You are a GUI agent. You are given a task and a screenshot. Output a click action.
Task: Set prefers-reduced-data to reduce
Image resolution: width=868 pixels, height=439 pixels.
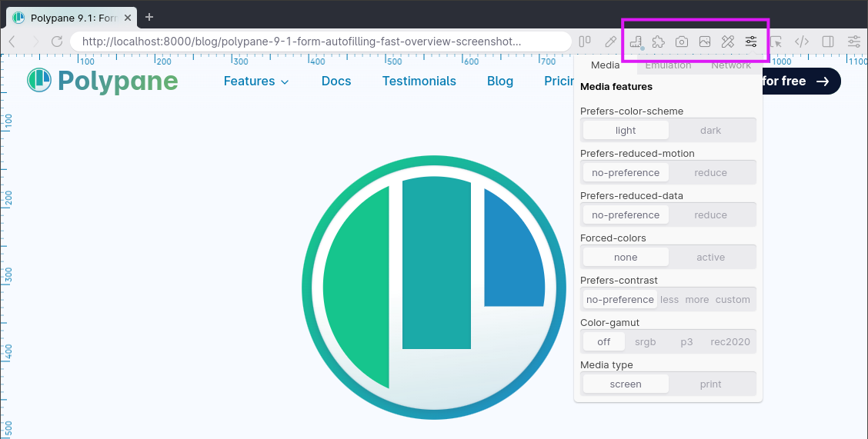click(711, 215)
